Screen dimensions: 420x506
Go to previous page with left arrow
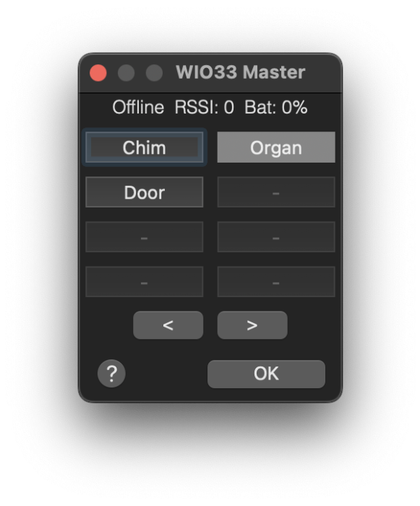click(x=168, y=325)
